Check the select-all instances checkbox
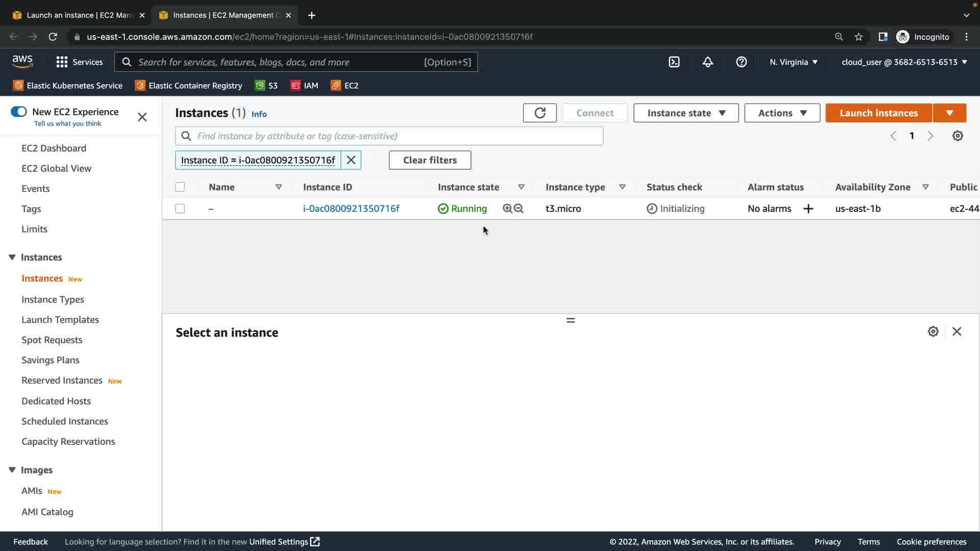 tap(180, 187)
